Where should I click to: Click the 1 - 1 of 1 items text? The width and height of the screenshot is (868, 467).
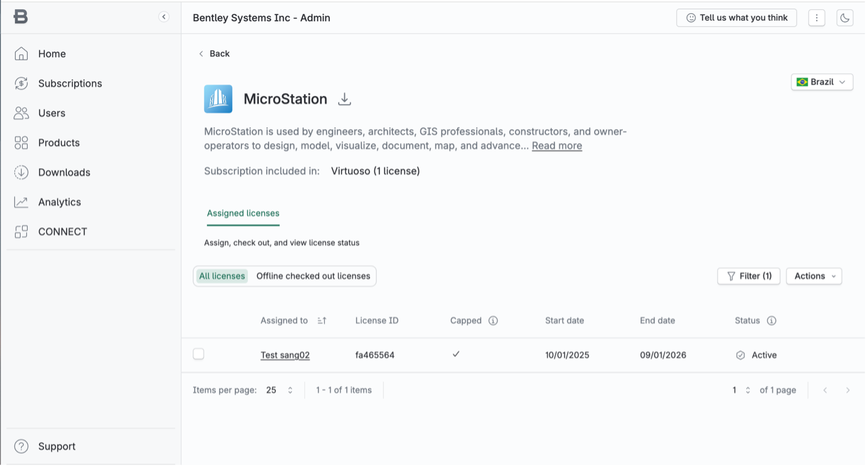click(x=344, y=390)
